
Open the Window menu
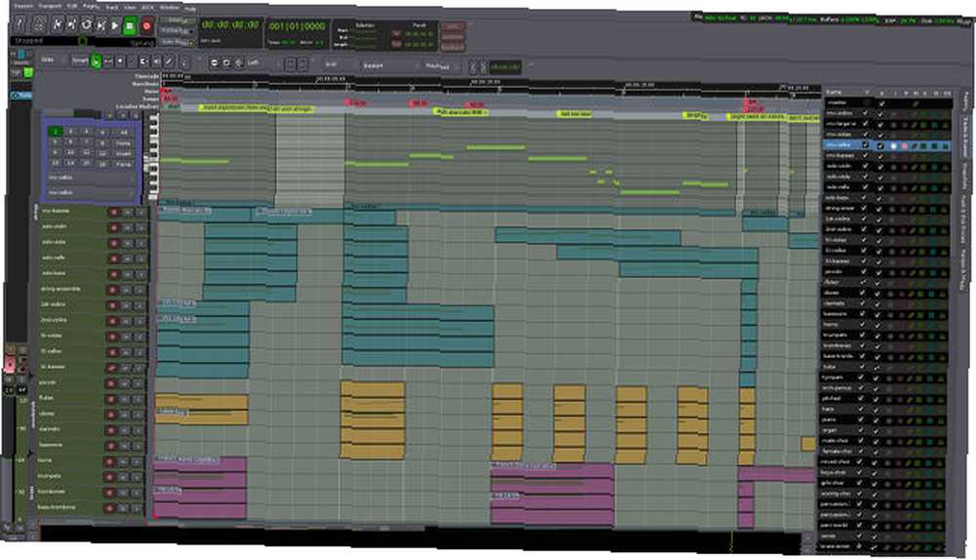click(169, 8)
